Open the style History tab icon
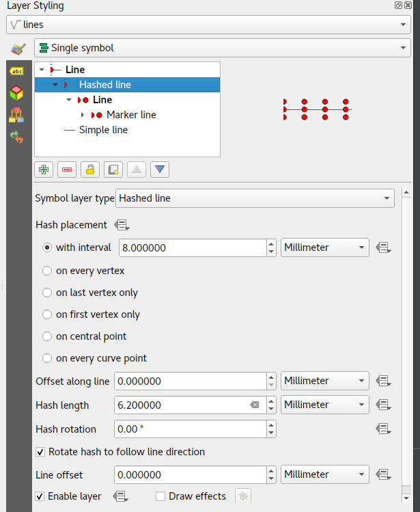The height and width of the screenshot is (512, 420). [16, 137]
